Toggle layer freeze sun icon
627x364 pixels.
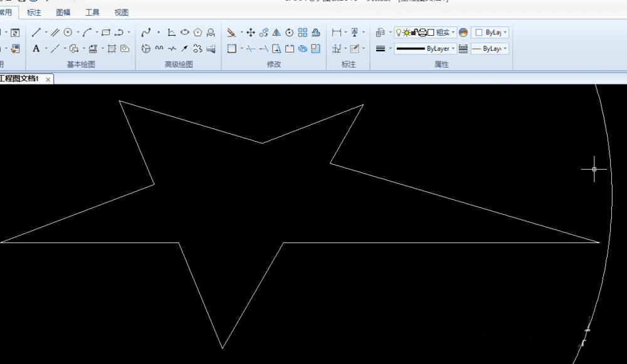coord(406,33)
